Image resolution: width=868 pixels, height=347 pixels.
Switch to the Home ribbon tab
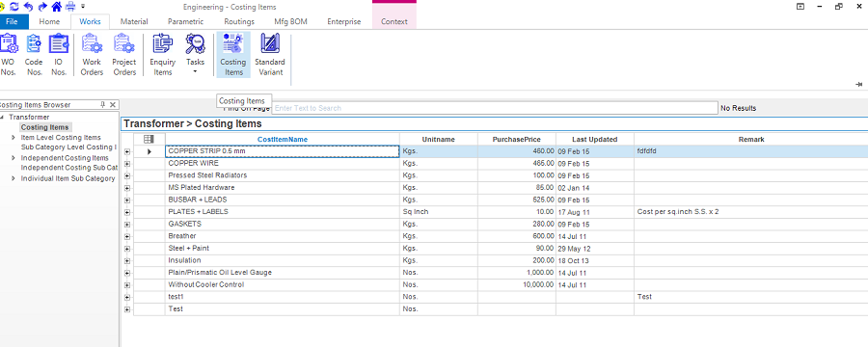pyautogui.click(x=49, y=22)
